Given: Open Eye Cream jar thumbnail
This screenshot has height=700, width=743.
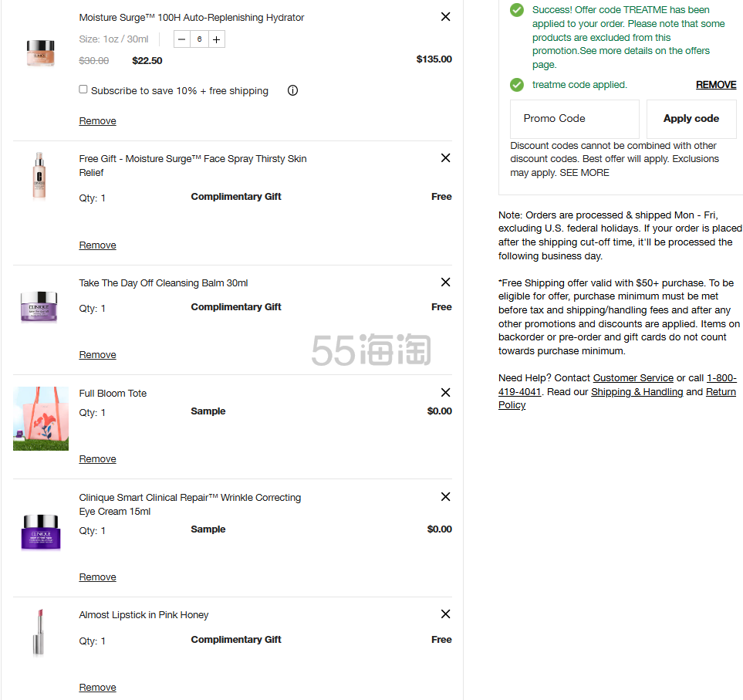Looking at the screenshot, I should [x=41, y=532].
